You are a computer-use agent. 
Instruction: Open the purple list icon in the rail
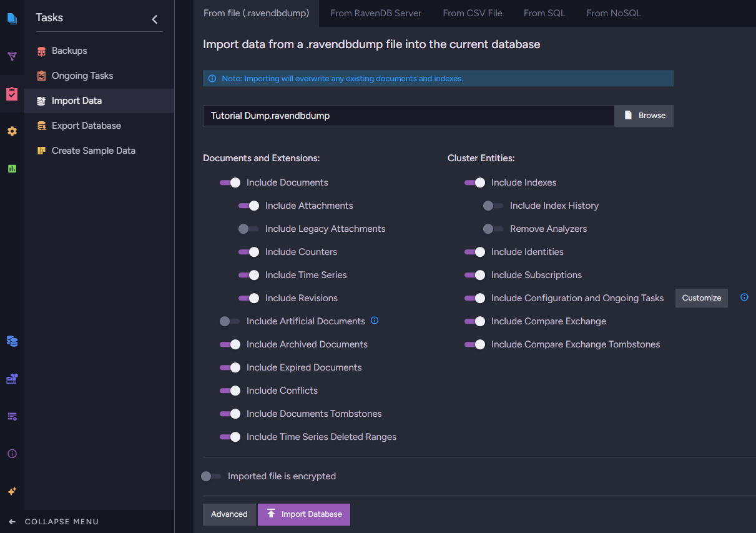[x=12, y=416]
